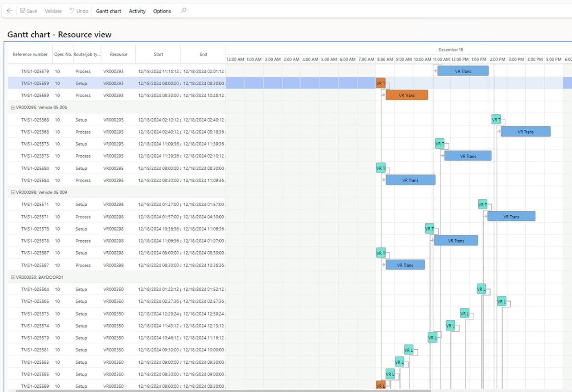Select teal VR L bar for TMS1-025581
Screen dimensions: 572x392
tap(408, 350)
